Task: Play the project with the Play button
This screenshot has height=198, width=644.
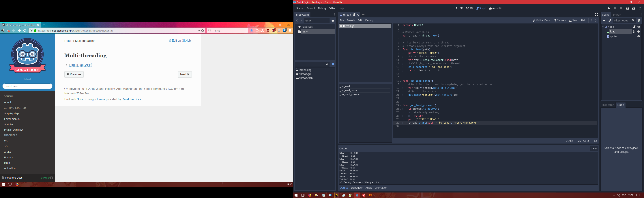Action: [x=609, y=8]
